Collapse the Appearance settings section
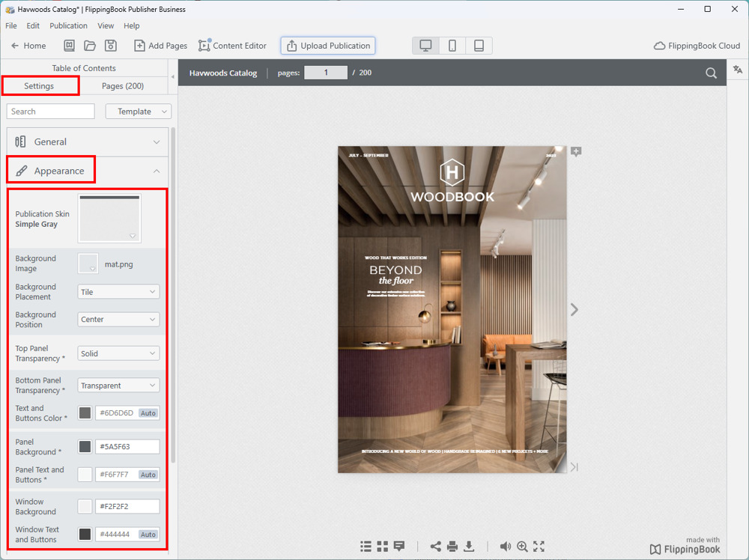 (88, 171)
